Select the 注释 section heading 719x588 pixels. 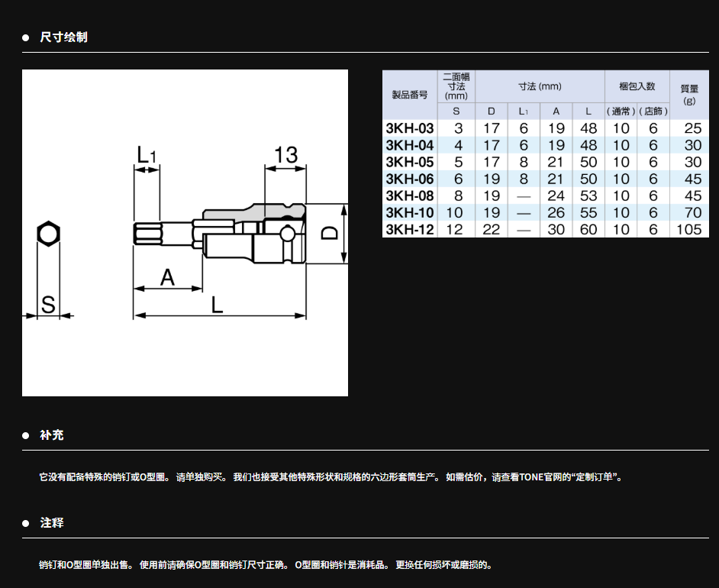[52, 523]
